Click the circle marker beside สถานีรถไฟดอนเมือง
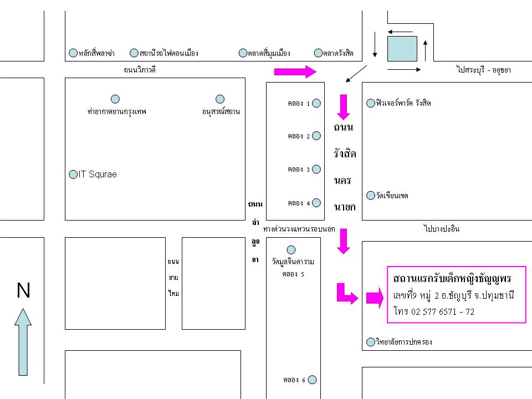Screen dimensions: 532x399 pos(134,53)
